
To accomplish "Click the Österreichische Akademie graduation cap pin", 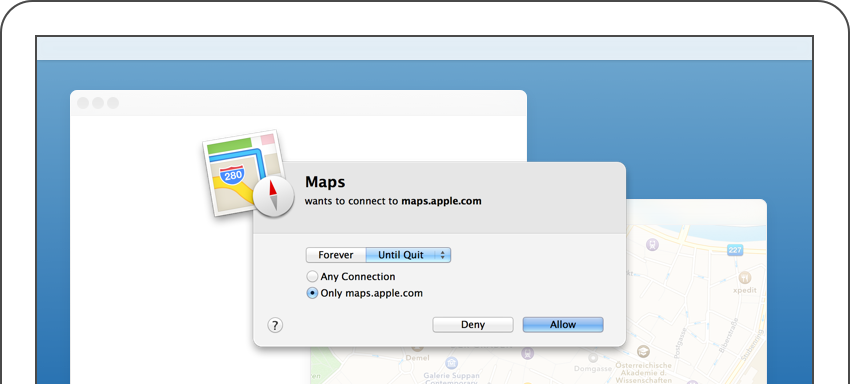I will pyautogui.click(x=643, y=351).
